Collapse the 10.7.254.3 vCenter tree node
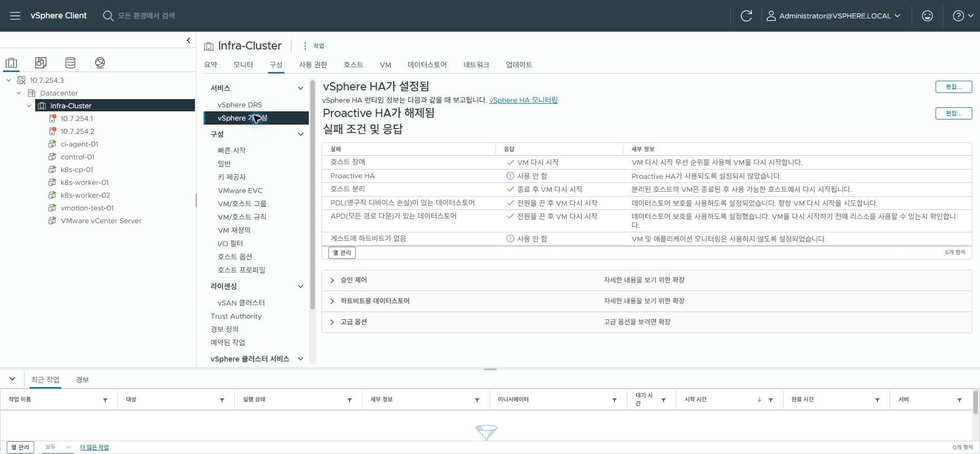This screenshot has height=454, width=980. 9,80
